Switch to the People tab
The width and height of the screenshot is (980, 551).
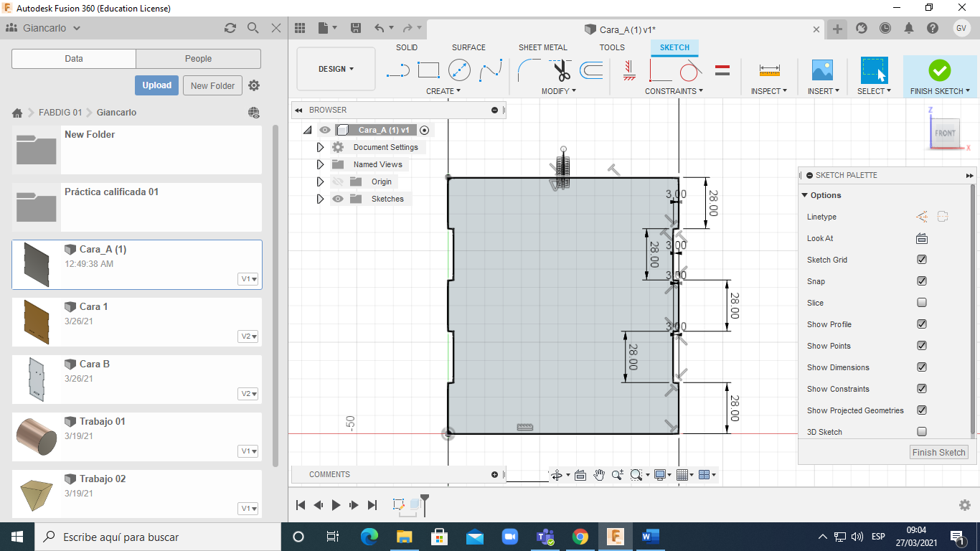point(198,59)
